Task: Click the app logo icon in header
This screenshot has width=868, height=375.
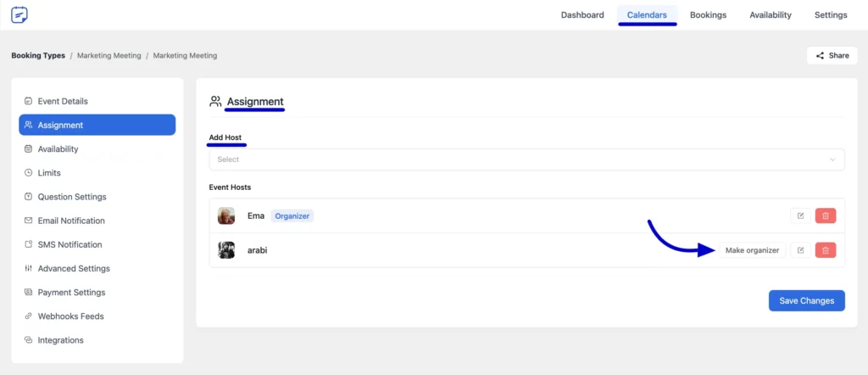Action: (19, 14)
